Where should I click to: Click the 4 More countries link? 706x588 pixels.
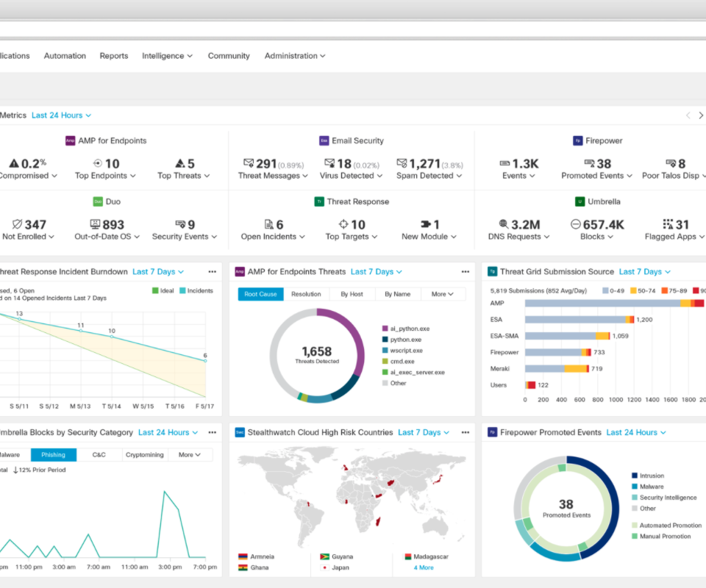click(x=424, y=567)
